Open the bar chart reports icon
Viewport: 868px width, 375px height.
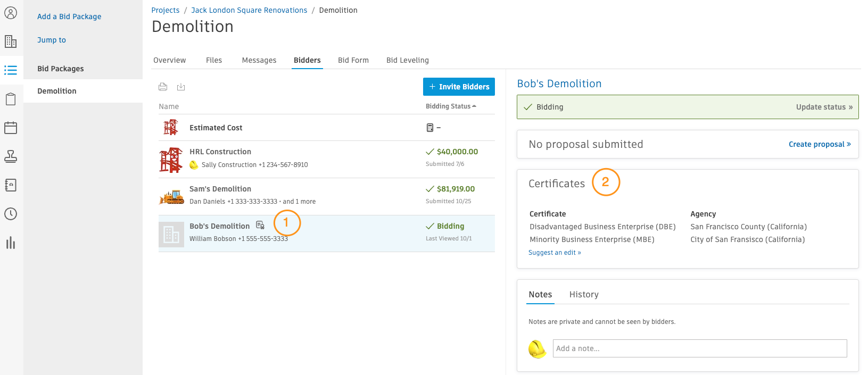(x=11, y=243)
